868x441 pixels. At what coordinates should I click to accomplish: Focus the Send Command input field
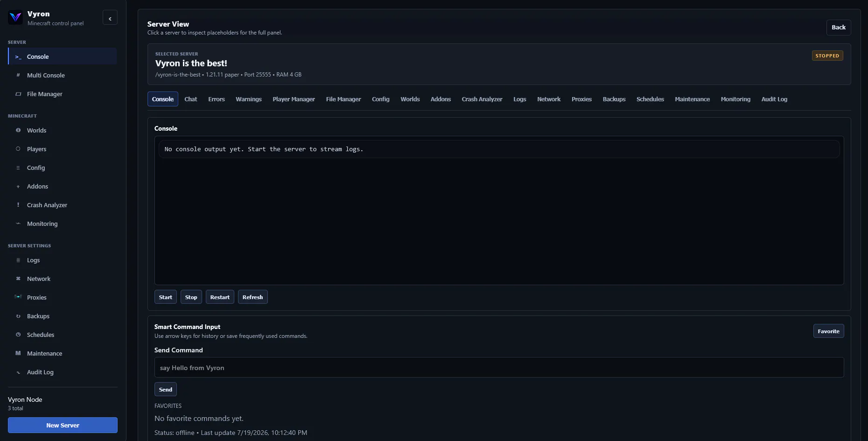499,368
